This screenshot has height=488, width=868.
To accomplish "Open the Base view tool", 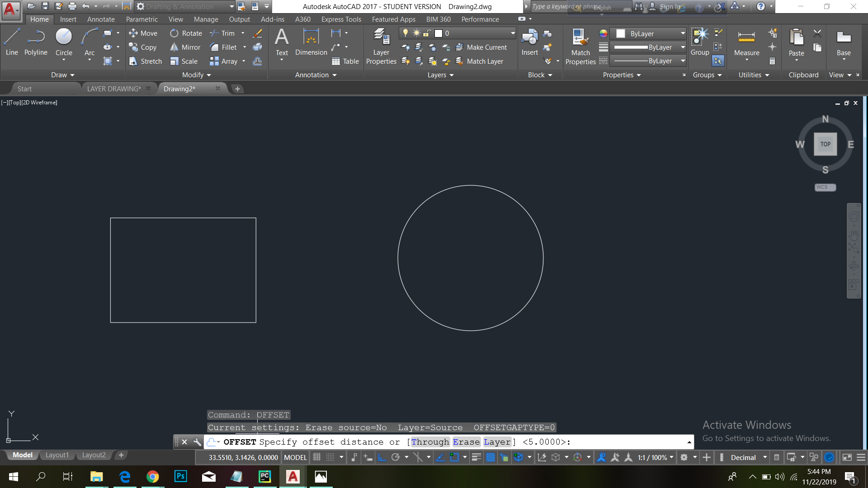I will pyautogui.click(x=844, y=42).
